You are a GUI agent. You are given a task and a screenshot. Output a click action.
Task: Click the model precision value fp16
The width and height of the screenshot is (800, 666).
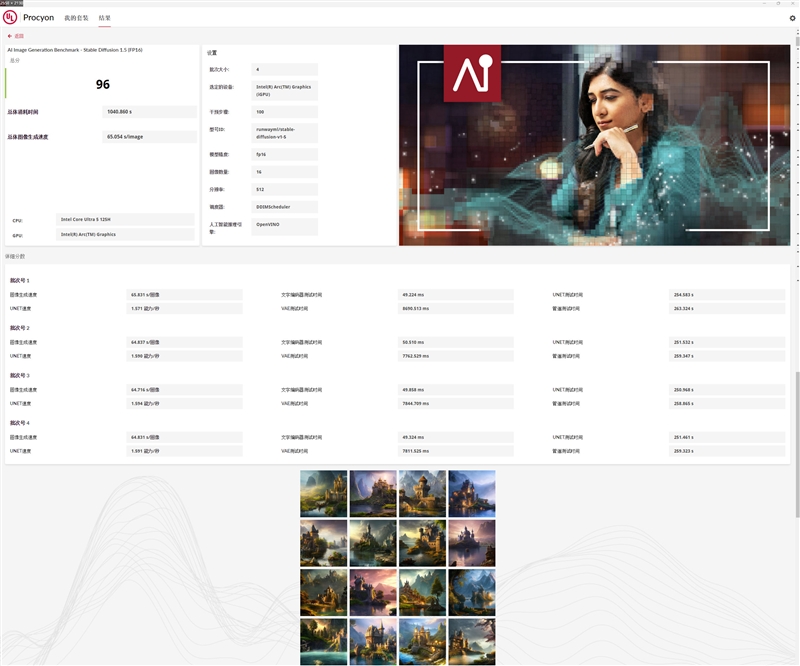(284, 154)
